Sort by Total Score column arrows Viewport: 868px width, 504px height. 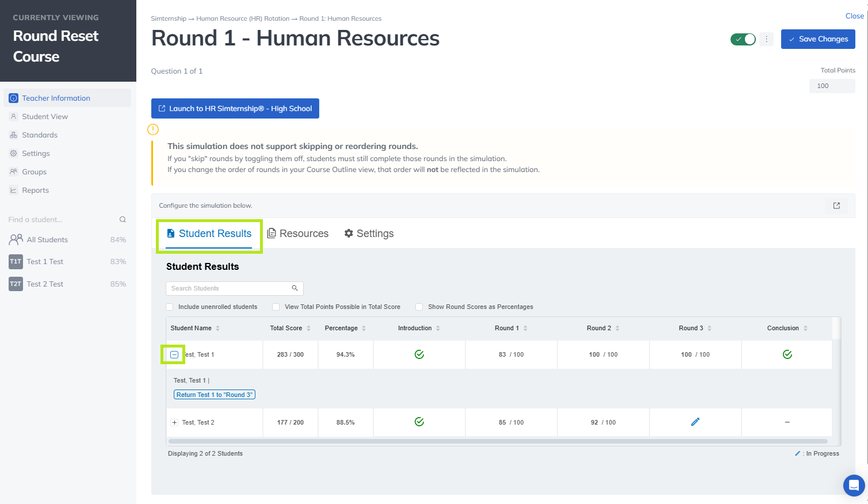[308, 329]
